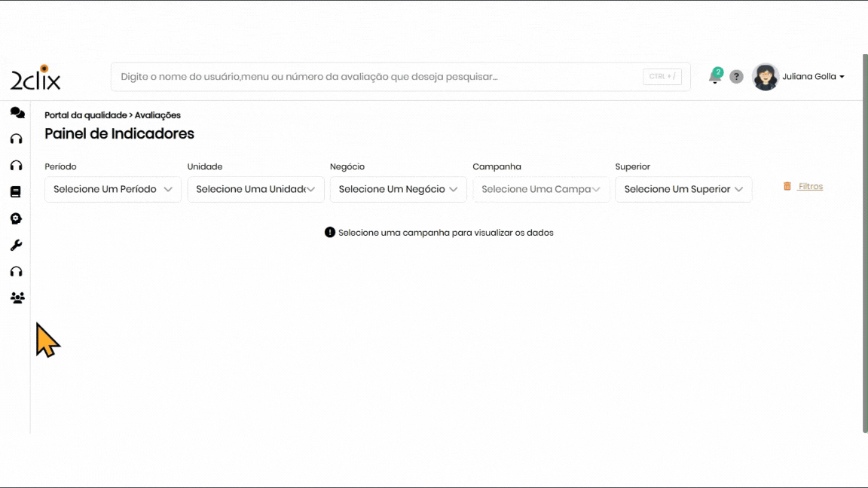This screenshot has height=488, width=868.
Task: Expand the Superior dropdown
Action: [683, 189]
